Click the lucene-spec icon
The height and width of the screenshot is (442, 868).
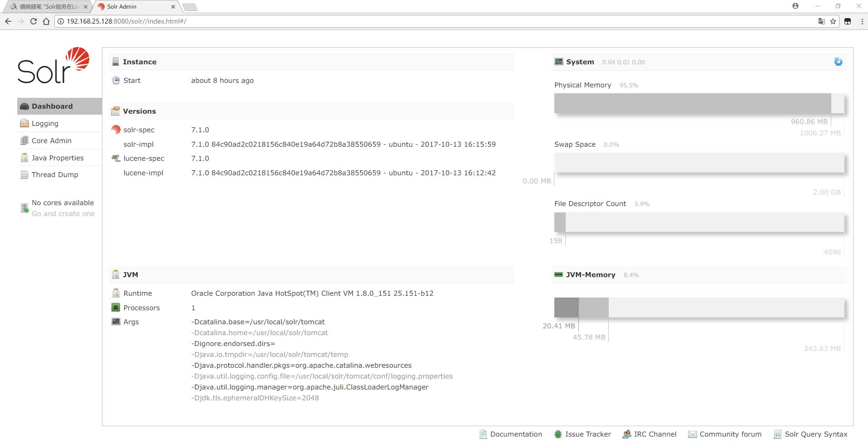(x=116, y=158)
